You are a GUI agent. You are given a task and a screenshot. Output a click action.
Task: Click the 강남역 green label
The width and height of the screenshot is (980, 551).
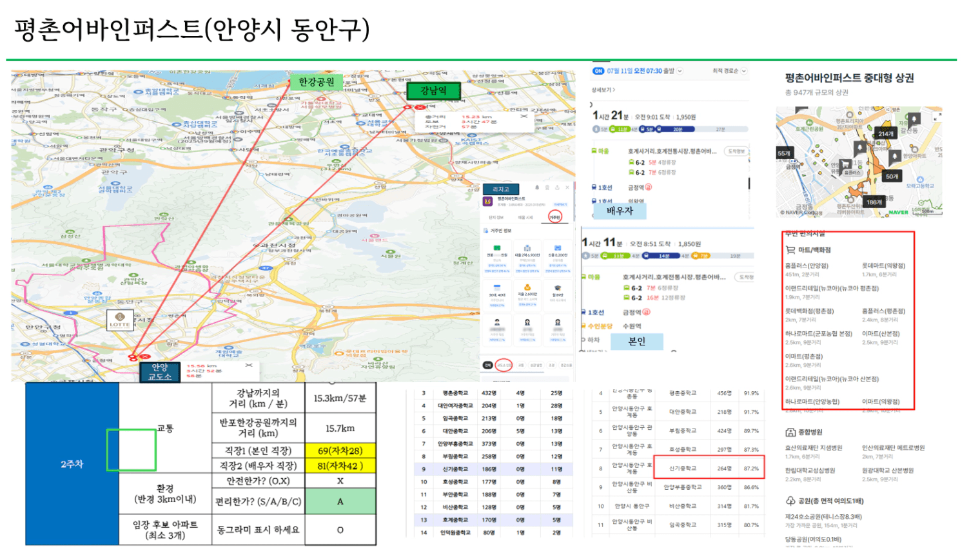pos(433,91)
